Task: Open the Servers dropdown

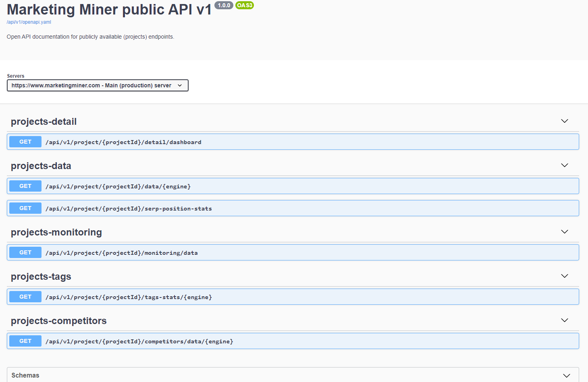Action: [98, 85]
